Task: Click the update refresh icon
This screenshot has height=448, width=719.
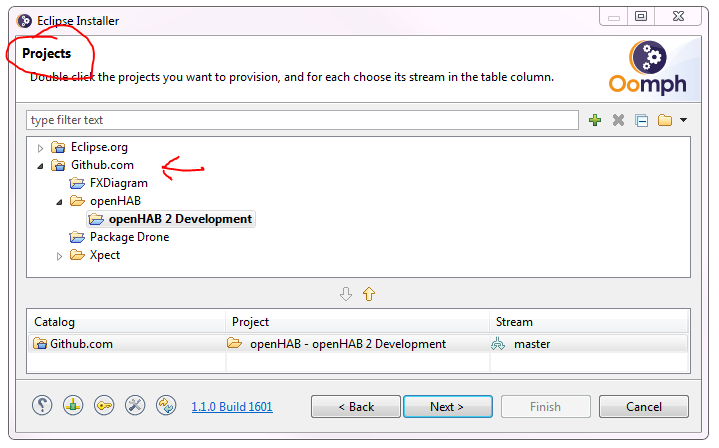Action: click(x=166, y=405)
